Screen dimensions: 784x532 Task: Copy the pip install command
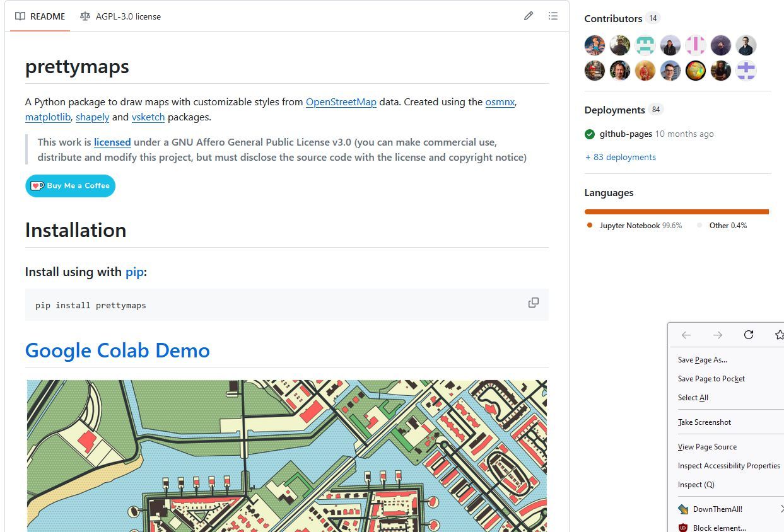point(534,303)
